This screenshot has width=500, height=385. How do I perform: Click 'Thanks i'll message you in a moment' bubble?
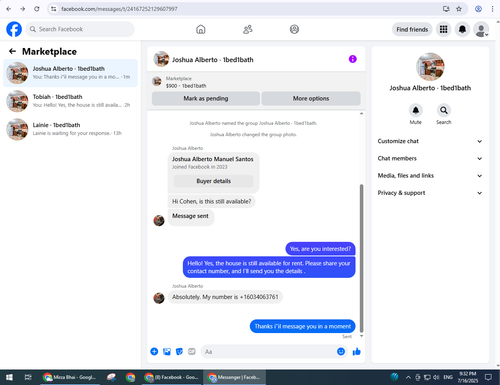click(x=303, y=326)
